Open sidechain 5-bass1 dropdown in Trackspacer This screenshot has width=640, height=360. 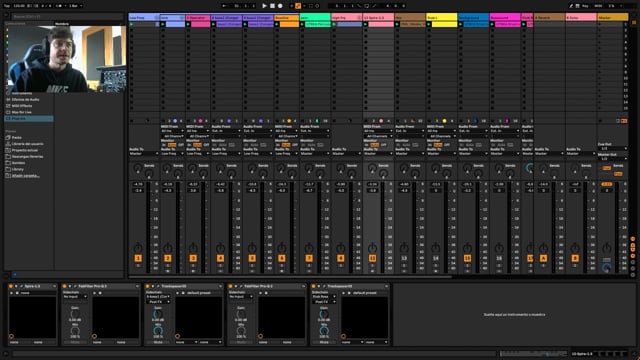(158, 297)
